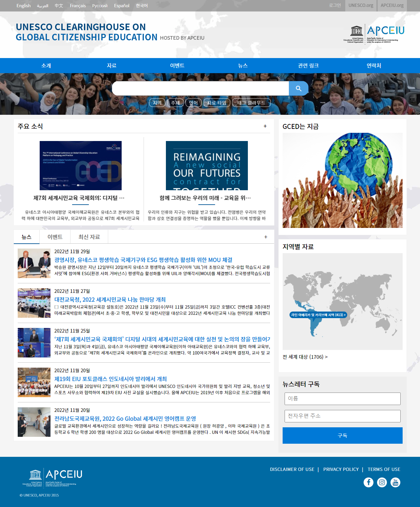Switch to the 이벤트 tab
Image resolution: width=420 pixels, height=507 pixels.
[55, 237]
